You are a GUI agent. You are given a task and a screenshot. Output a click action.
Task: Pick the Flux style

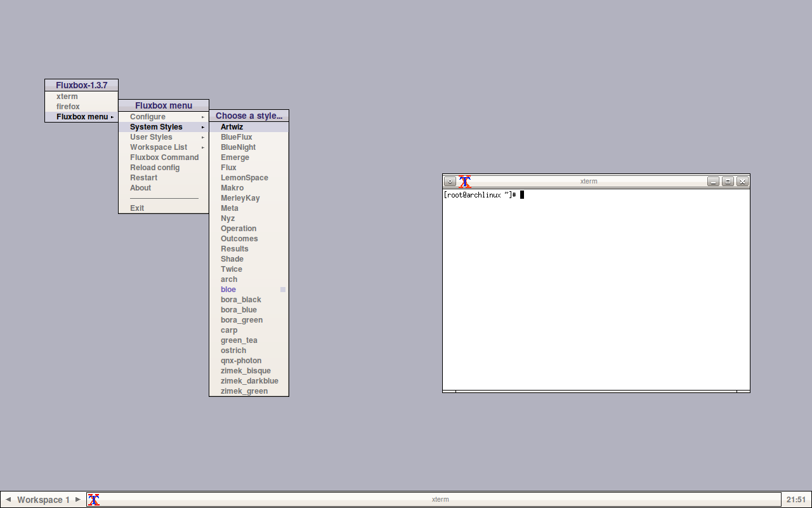[249, 168]
